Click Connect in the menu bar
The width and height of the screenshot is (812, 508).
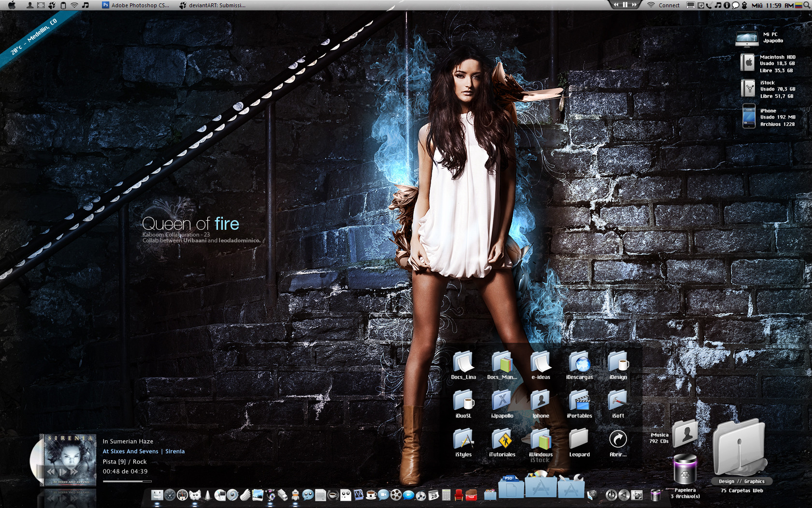coord(669,5)
